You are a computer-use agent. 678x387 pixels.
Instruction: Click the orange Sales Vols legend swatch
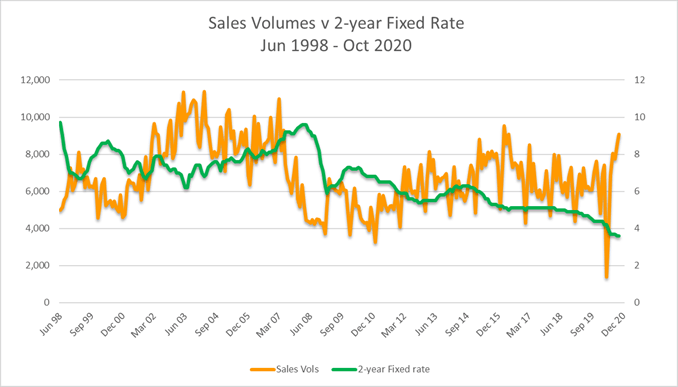click(x=262, y=370)
